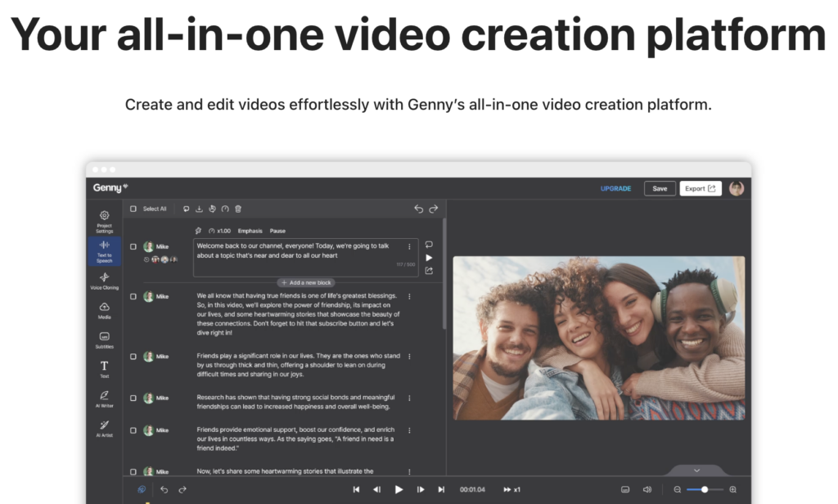Open the Media upload panel

point(104,309)
